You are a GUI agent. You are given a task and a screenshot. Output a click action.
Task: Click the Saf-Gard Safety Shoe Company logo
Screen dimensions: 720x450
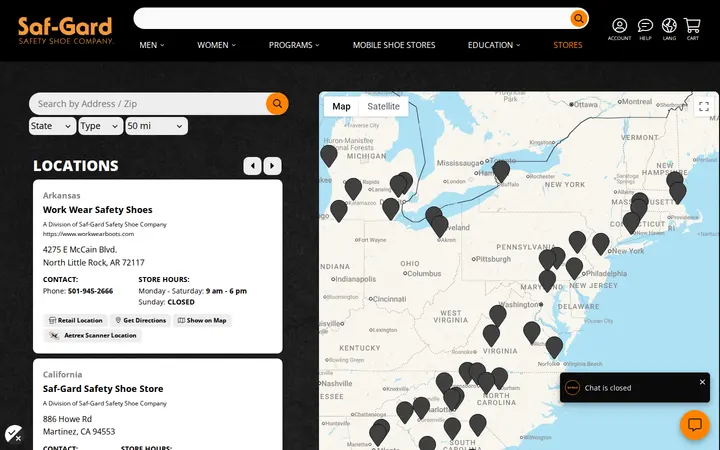coord(65,30)
